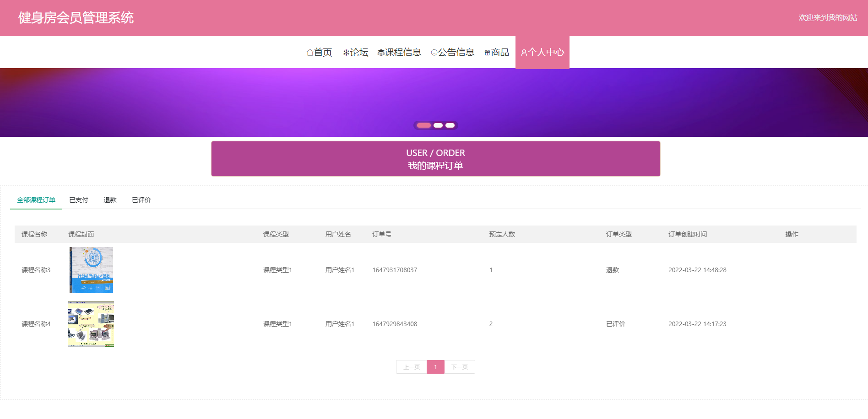Viewport: 868px width, 419px height.
Task: Click the 订单类型 column header
Action: coord(619,234)
